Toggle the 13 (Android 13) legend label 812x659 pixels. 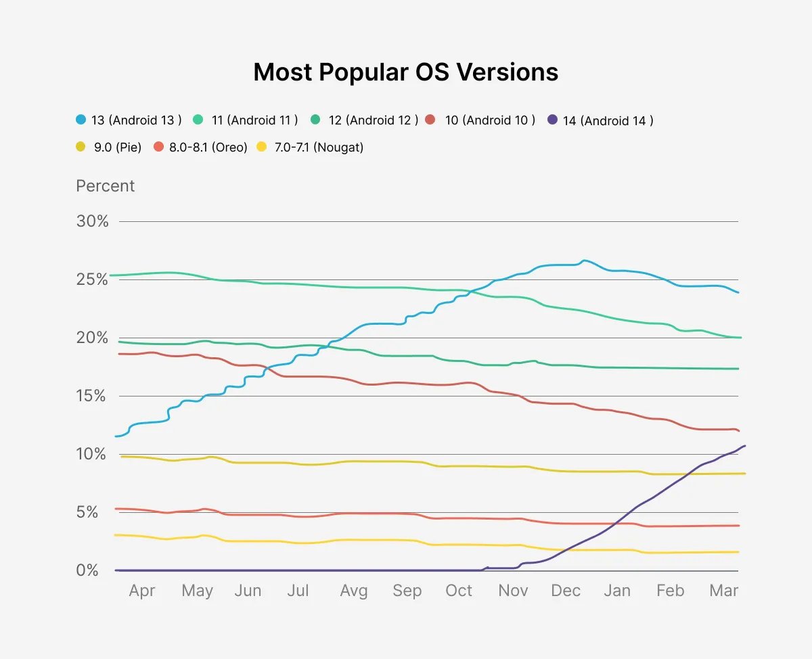(x=136, y=120)
